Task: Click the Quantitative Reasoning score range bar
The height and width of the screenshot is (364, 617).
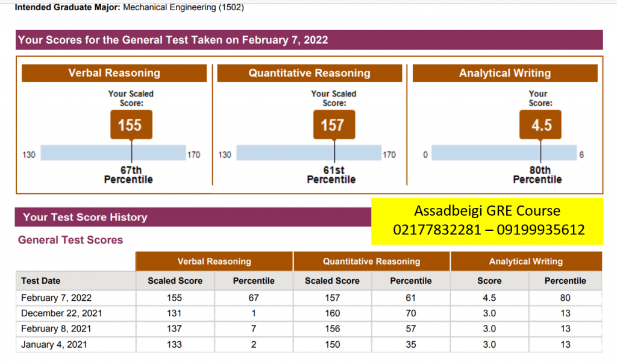Action: coord(308,154)
